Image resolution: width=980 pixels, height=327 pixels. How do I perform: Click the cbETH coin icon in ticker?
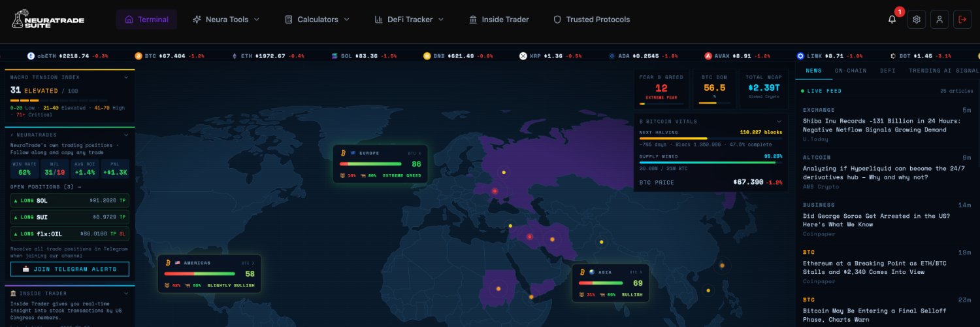pos(31,56)
